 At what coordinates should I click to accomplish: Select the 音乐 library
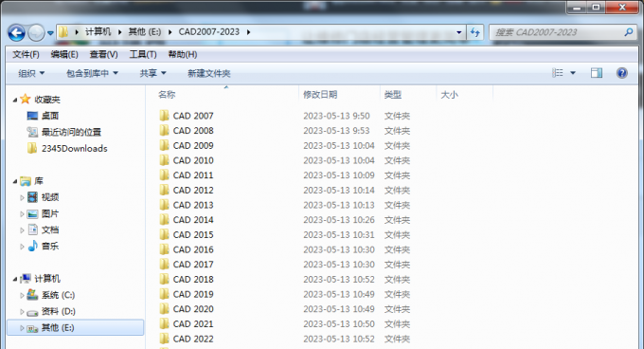click(50, 247)
